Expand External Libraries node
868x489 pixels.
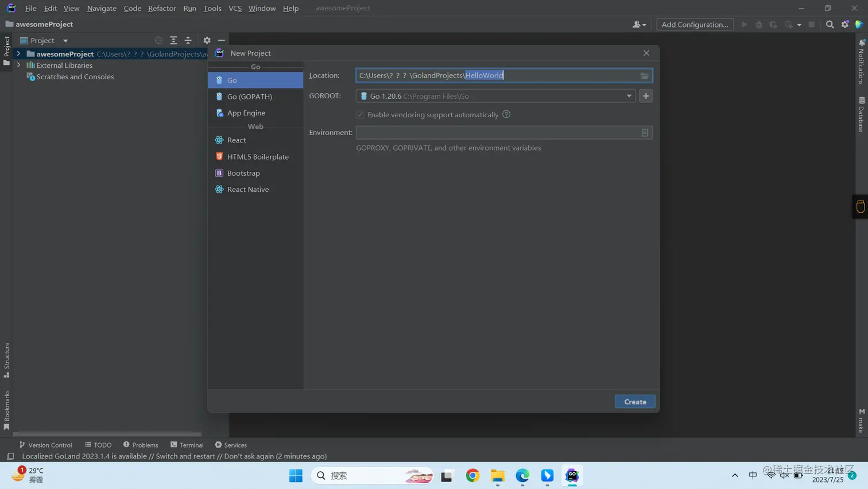point(18,65)
